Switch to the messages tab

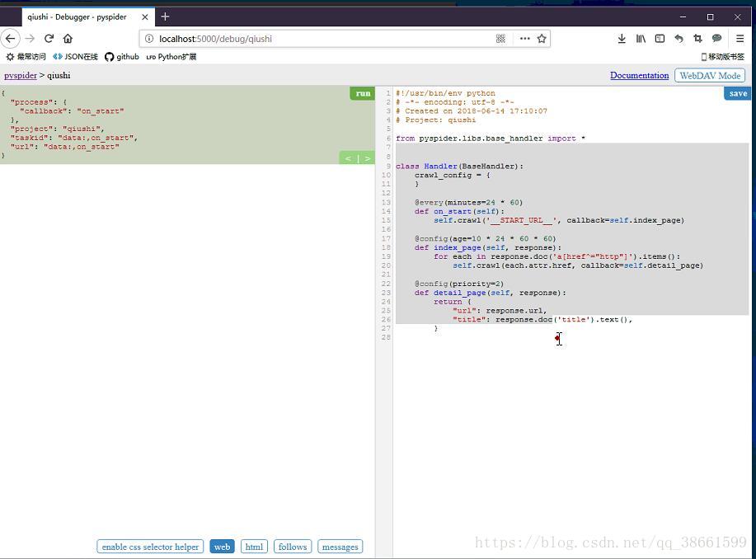tap(340, 547)
